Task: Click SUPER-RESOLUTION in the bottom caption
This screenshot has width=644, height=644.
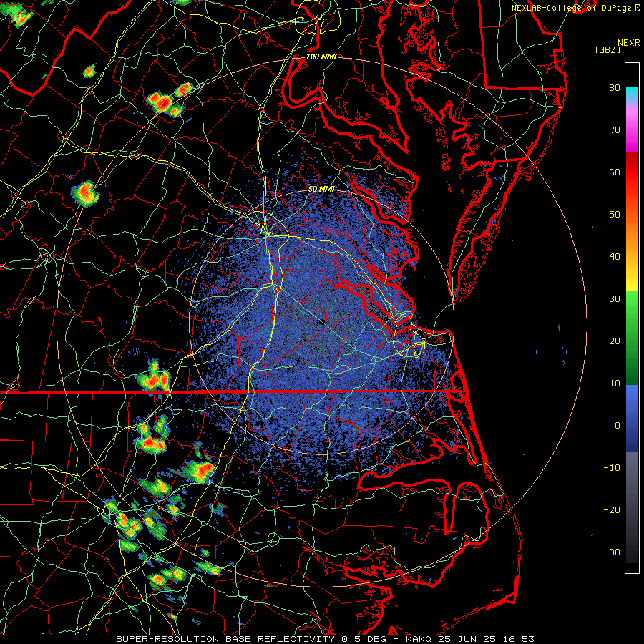Action: (167, 639)
